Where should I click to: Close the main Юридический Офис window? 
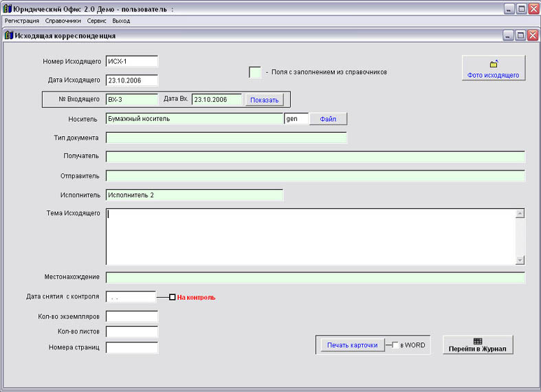click(x=534, y=9)
